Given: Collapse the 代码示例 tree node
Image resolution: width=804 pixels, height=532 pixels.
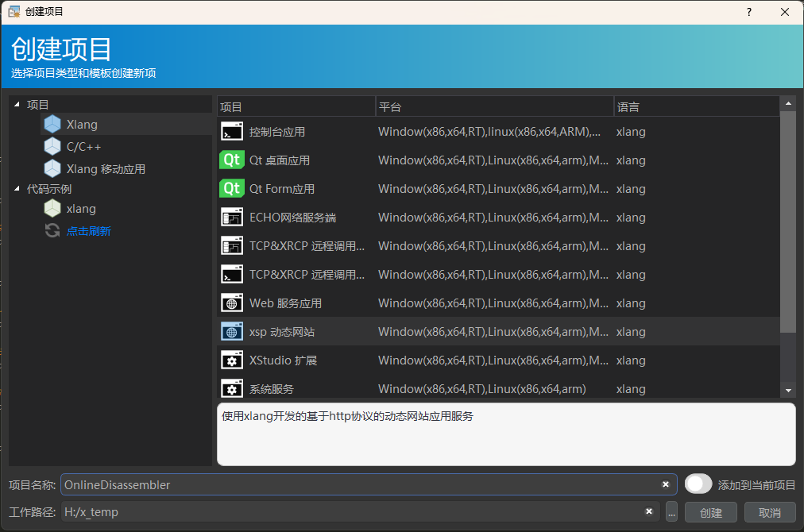Looking at the screenshot, I should coord(17,189).
